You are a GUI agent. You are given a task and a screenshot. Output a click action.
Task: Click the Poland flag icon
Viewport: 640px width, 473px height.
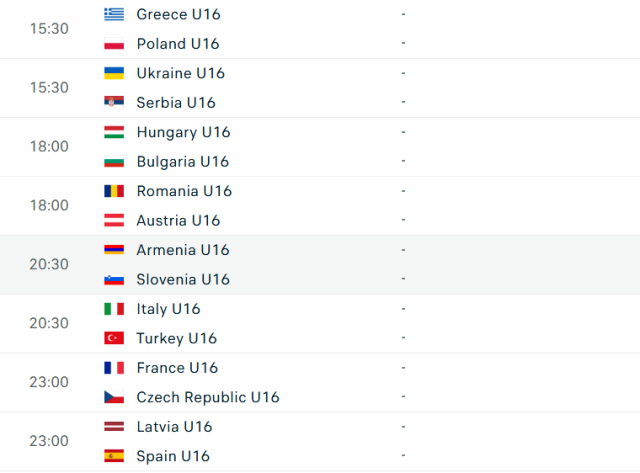point(114,44)
